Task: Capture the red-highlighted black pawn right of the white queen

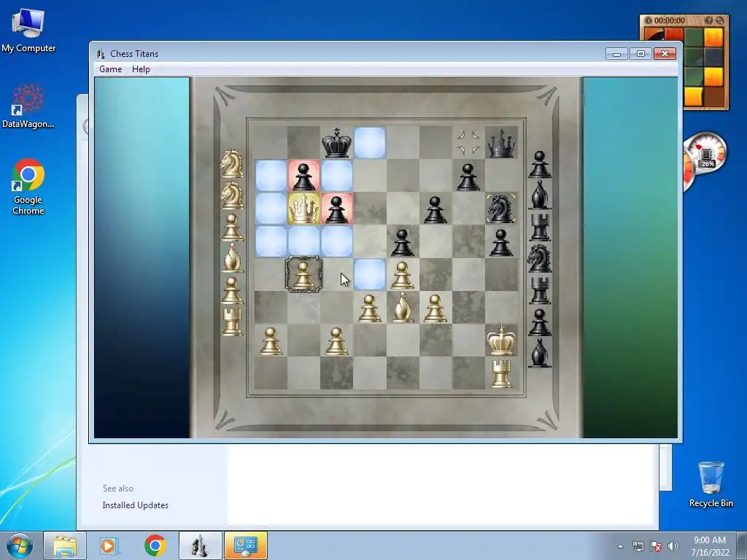Action: pos(336,208)
